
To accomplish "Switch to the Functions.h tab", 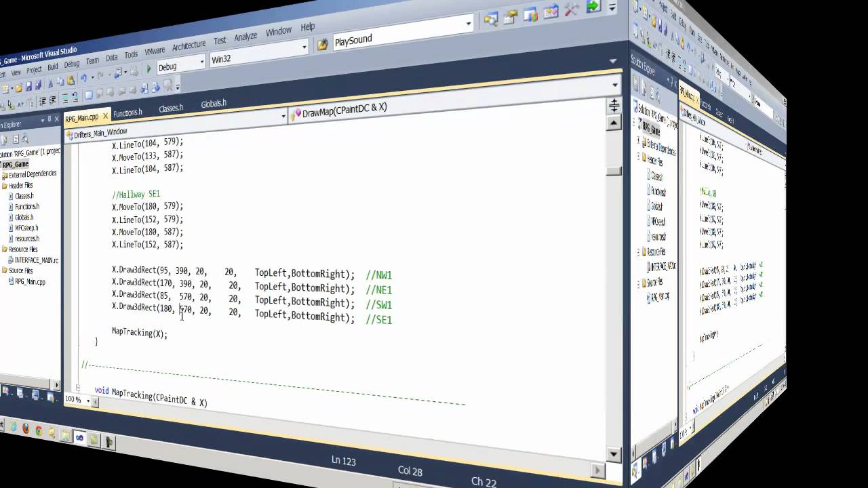I will (x=127, y=111).
